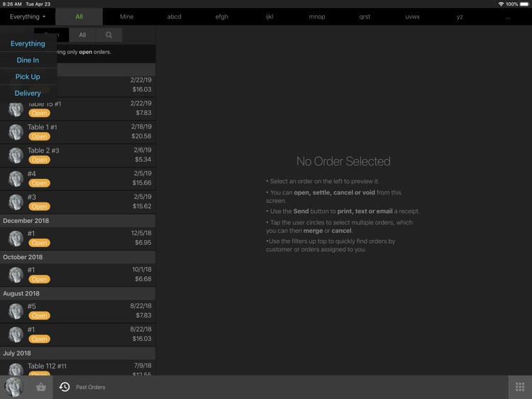Tap user circle on 10/1/18 order
The width and height of the screenshot is (532, 399).
tap(16, 275)
